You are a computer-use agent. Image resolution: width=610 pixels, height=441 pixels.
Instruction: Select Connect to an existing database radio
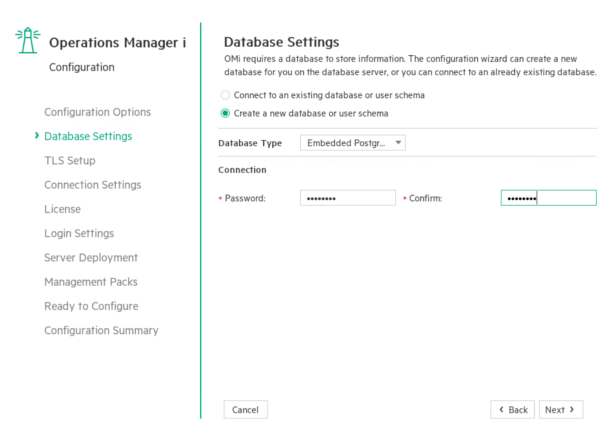(225, 95)
